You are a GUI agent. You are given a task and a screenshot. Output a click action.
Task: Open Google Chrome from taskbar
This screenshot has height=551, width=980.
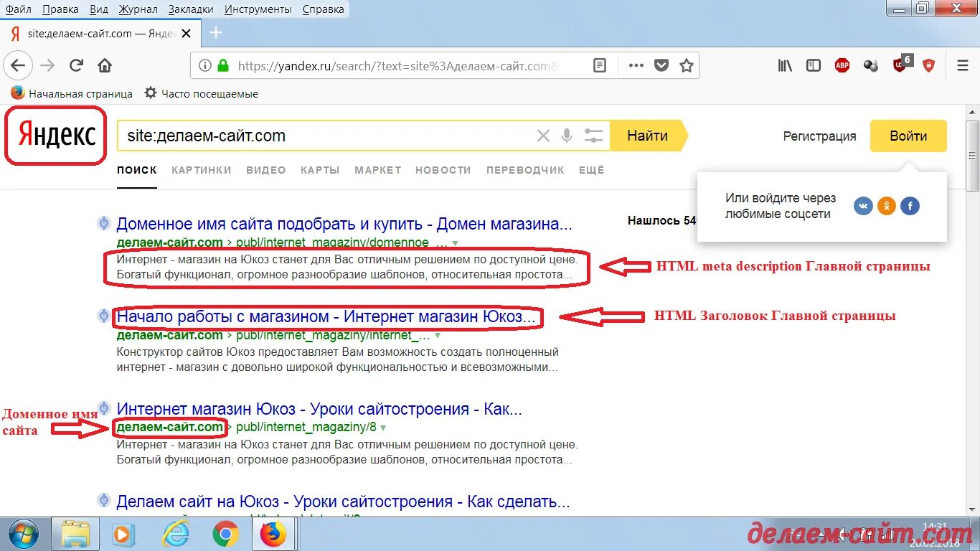(x=225, y=534)
